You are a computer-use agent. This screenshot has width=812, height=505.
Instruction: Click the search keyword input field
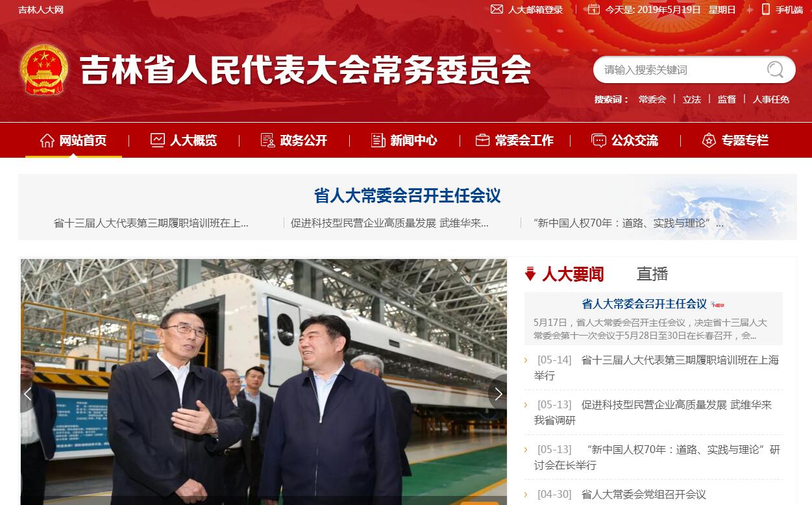682,69
